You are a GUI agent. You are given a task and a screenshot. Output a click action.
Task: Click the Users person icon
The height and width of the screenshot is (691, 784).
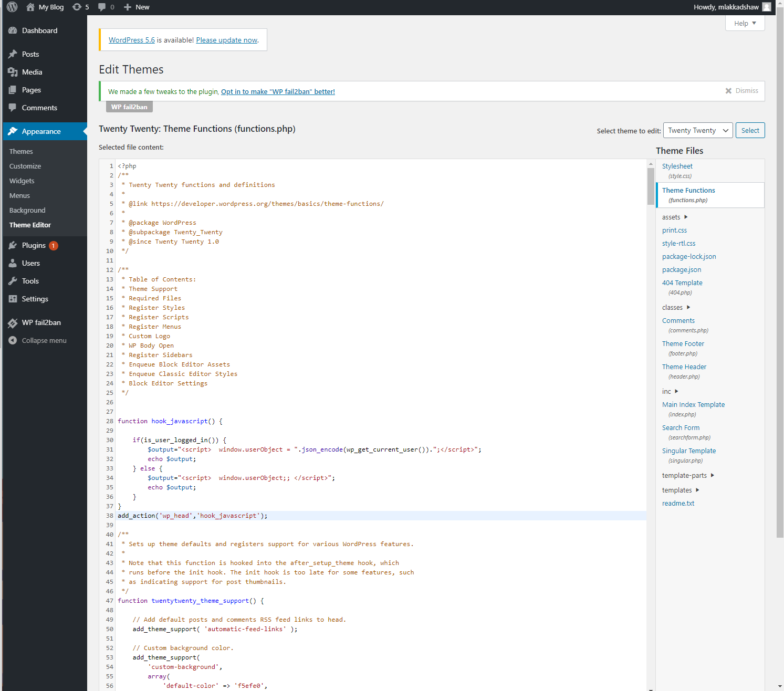[x=13, y=263]
